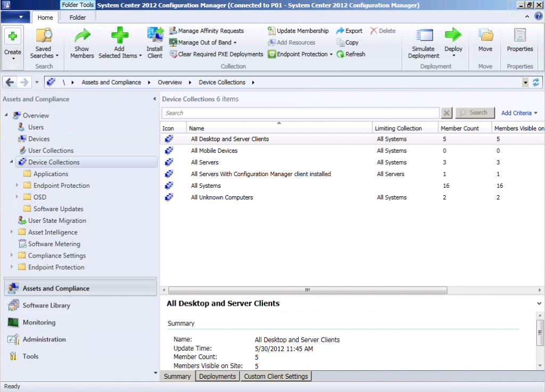Click the Install Client icon
The image size is (545, 392).
tap(155, 36)
